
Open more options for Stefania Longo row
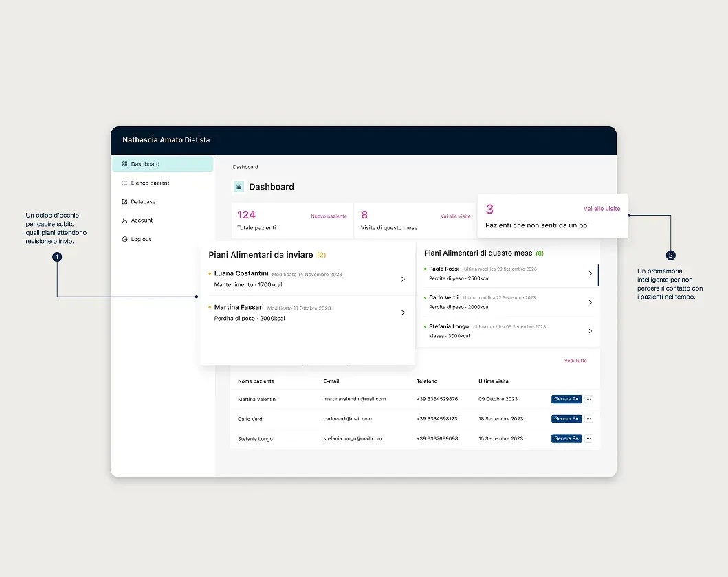click(x=588, y=438)
